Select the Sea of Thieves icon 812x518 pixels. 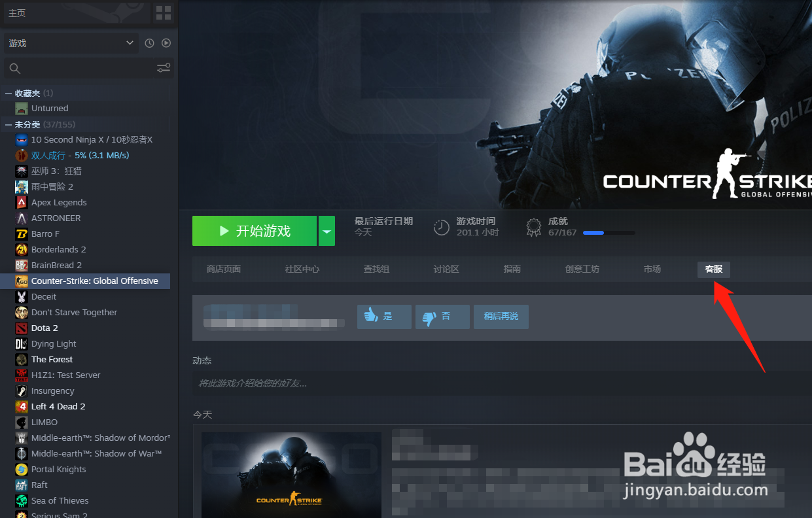(22, 500)
